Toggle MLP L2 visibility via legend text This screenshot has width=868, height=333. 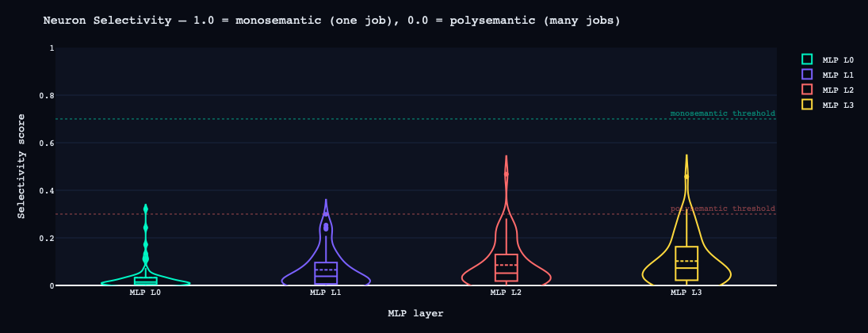837,90
